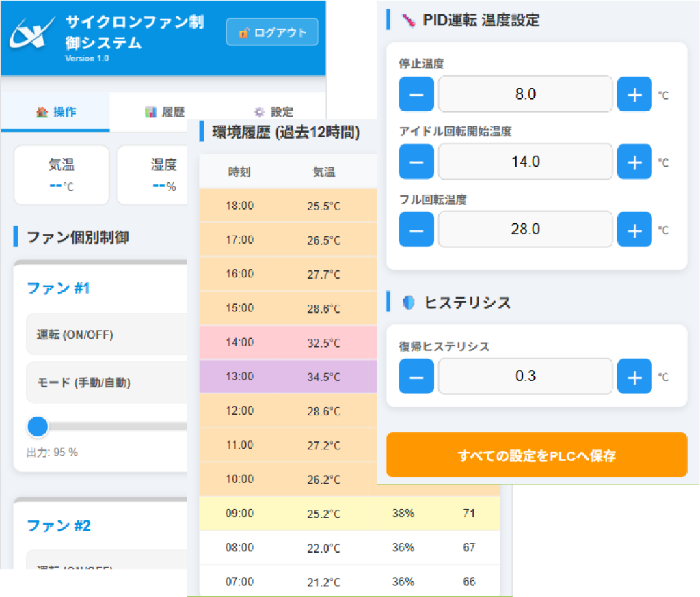Viewport: 700px width, 597px height.
Task: Increase アイドル回転開始温度 with plus button
Action: (x=634, y=162)
